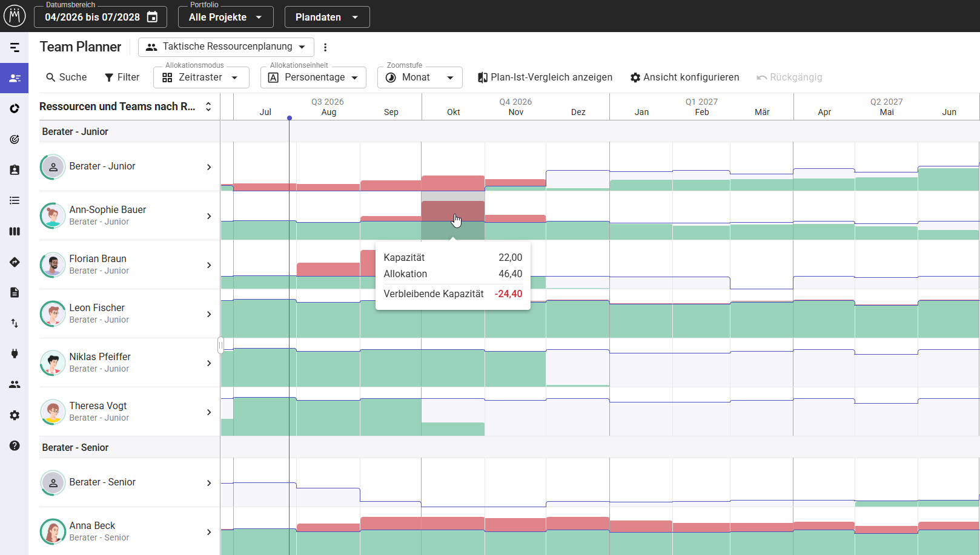Click the list view sidebar icon
The image size is (980, 555).
15,200
